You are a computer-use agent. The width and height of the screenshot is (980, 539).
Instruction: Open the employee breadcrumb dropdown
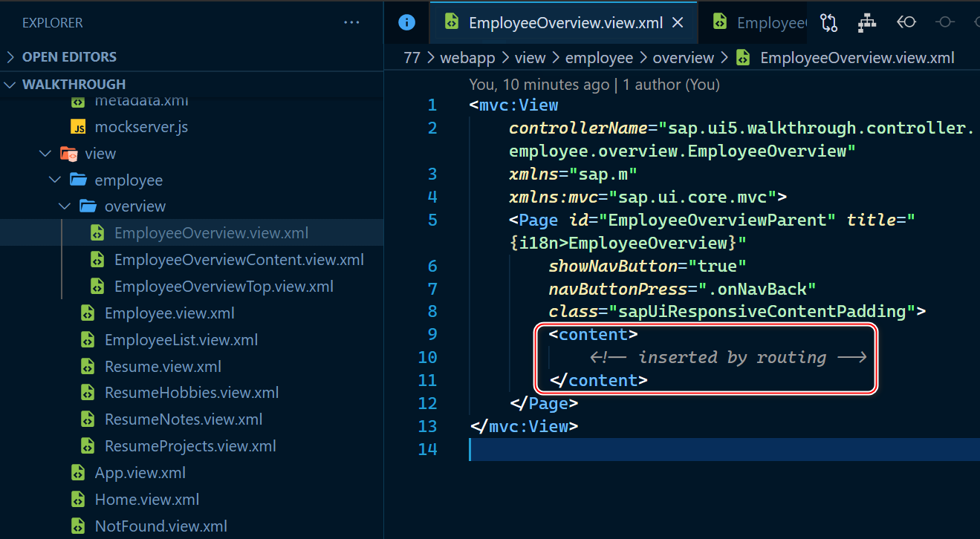tap(599, 58)
